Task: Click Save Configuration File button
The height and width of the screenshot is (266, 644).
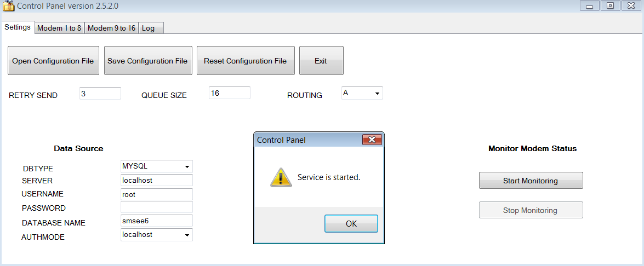Action: [147, 61]
